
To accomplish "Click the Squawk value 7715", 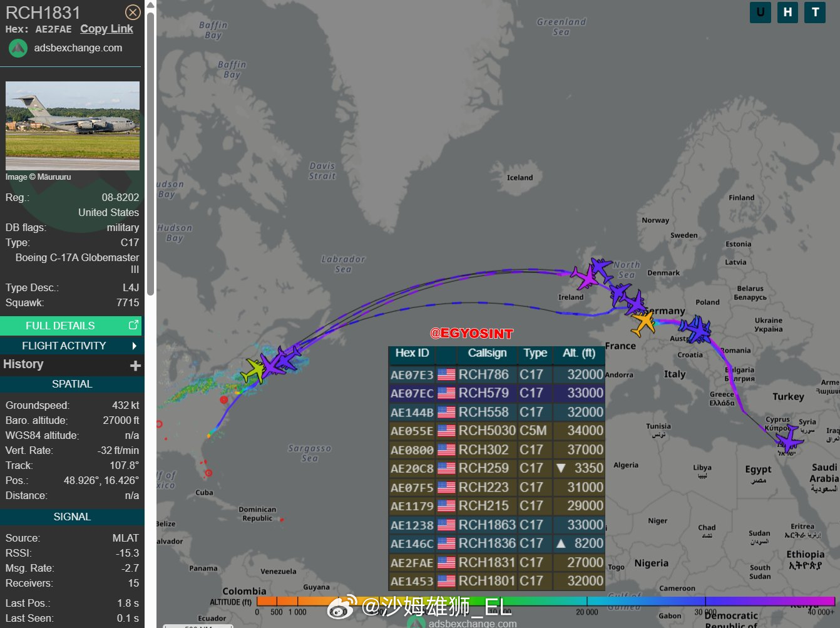I will click(x=128, y=302).
